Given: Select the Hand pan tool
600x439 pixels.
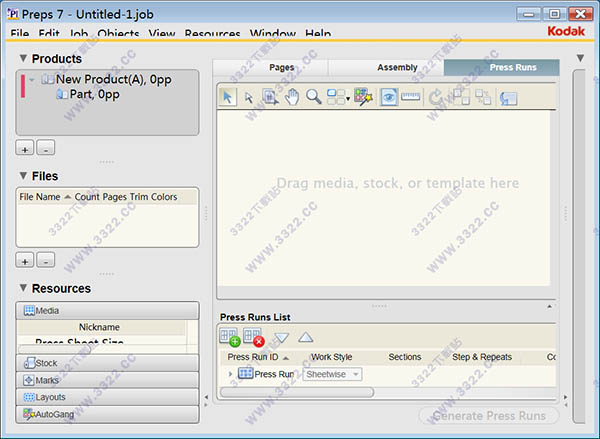Looking at the screenshot, I should [x=292, y=97].
